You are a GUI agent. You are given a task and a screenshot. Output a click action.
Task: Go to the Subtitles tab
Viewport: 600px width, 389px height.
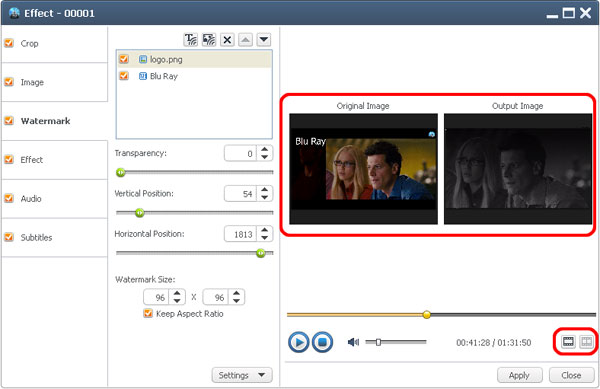pos(54,238)
